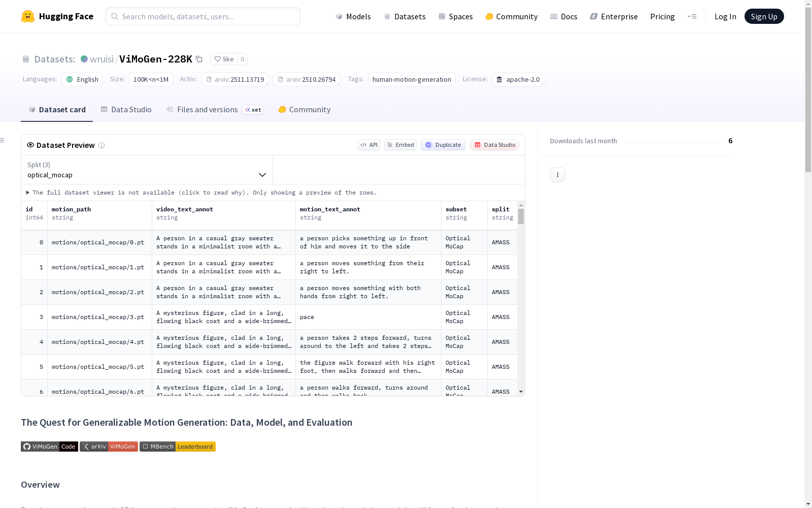This screenshot has width=812, height=508.
Task: Click the ViMoGen Code GitHub badge
Action: pyautogui.click(x=49, y=447)
